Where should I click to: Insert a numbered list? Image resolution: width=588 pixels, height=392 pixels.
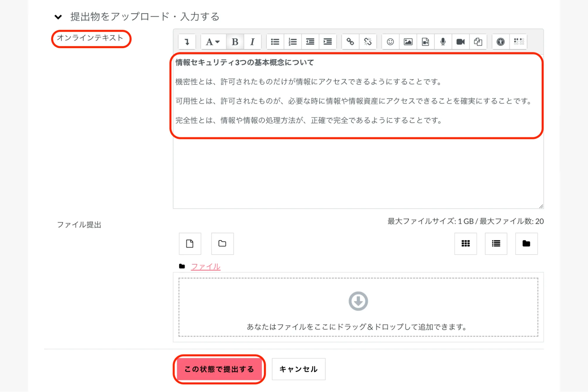click(292, 42)
